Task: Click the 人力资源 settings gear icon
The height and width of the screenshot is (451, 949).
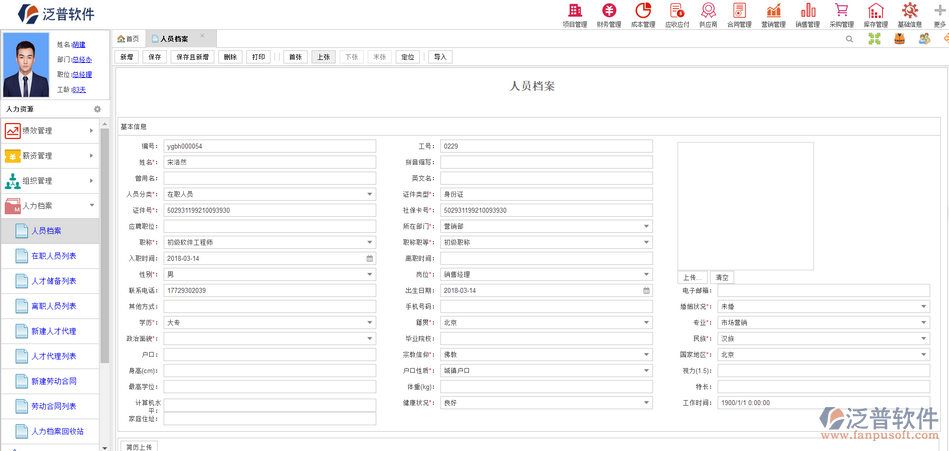Action: pyautogui.click(x=97, y=109)
